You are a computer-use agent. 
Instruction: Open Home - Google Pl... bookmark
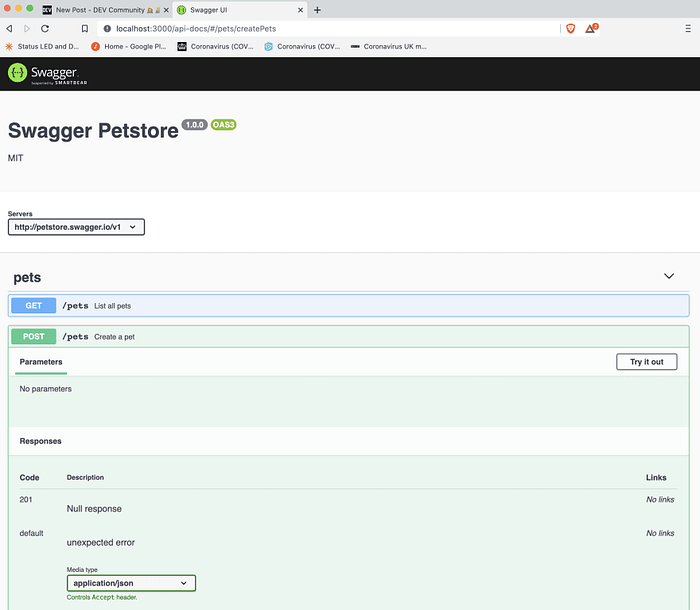(129, 46)
